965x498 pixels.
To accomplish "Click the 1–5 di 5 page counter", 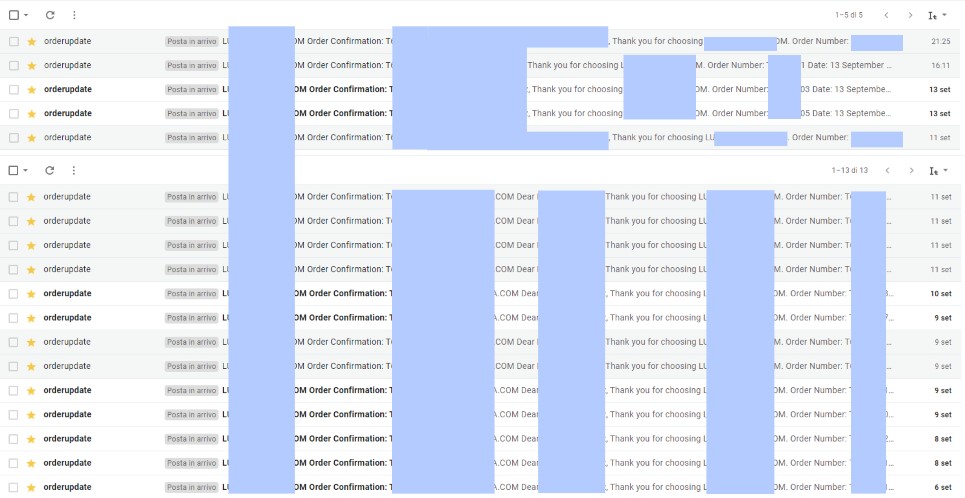I will 849,15.
